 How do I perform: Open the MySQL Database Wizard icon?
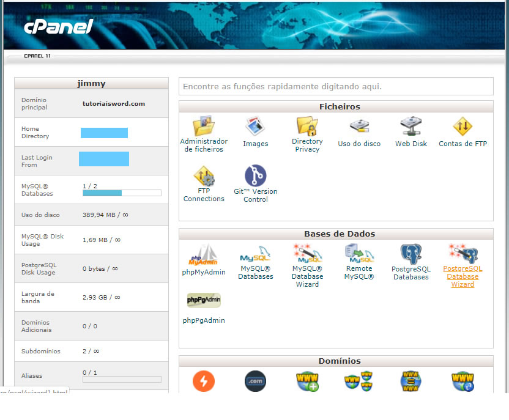pyautogui.click(x=307, y=253)
